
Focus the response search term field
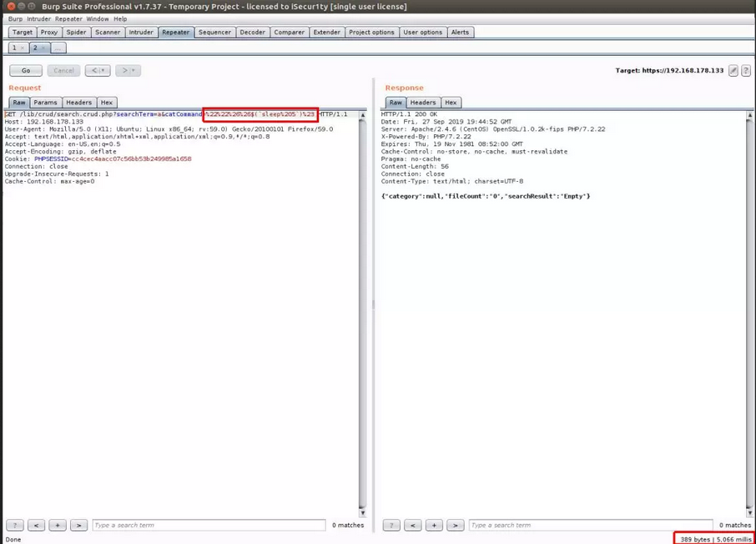pos(589,526)
